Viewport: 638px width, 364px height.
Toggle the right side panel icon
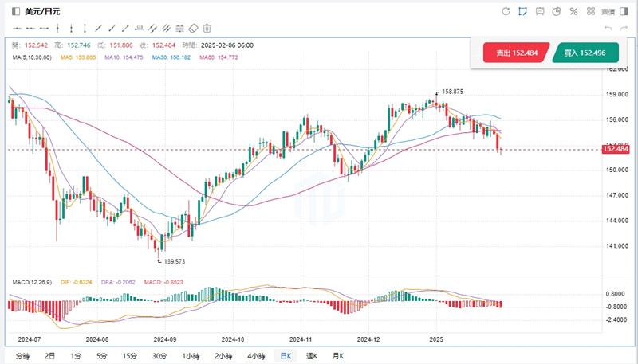624,11
